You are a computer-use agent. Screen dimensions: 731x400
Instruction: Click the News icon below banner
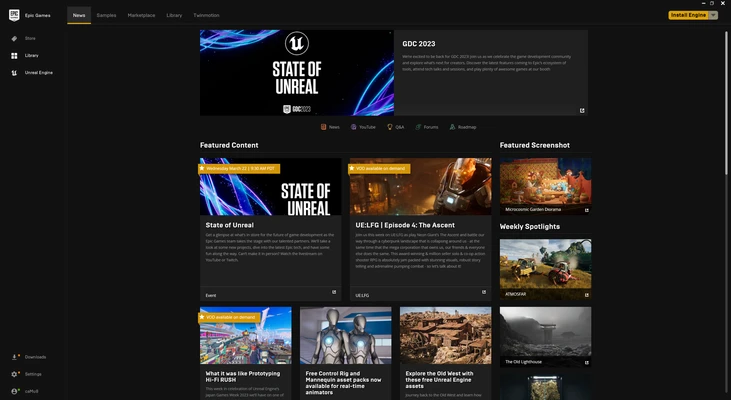point(324,127)
